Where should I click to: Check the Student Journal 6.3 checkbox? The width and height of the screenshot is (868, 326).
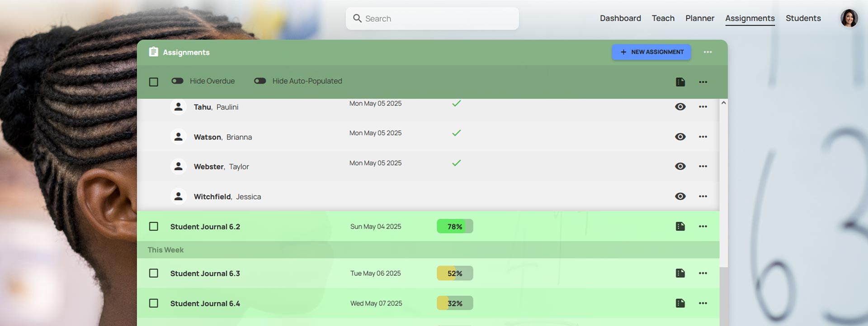pos(154,273)
